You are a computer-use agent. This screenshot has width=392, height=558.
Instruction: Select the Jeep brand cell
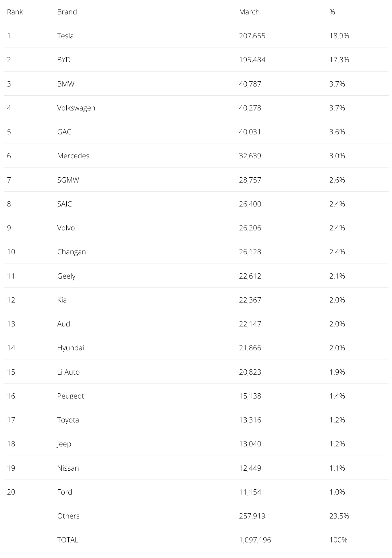[x=64, y=444]
